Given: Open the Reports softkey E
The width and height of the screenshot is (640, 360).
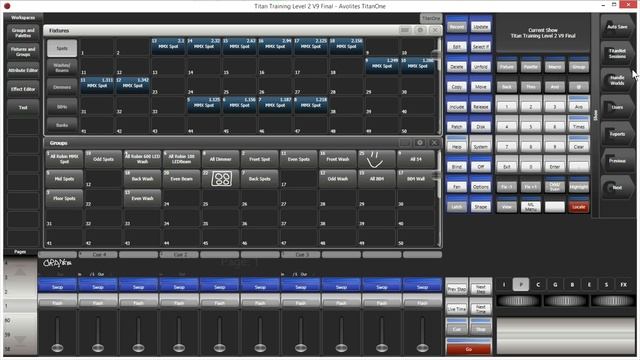Looking at the screenshot, I should click(x=616, y=134).
